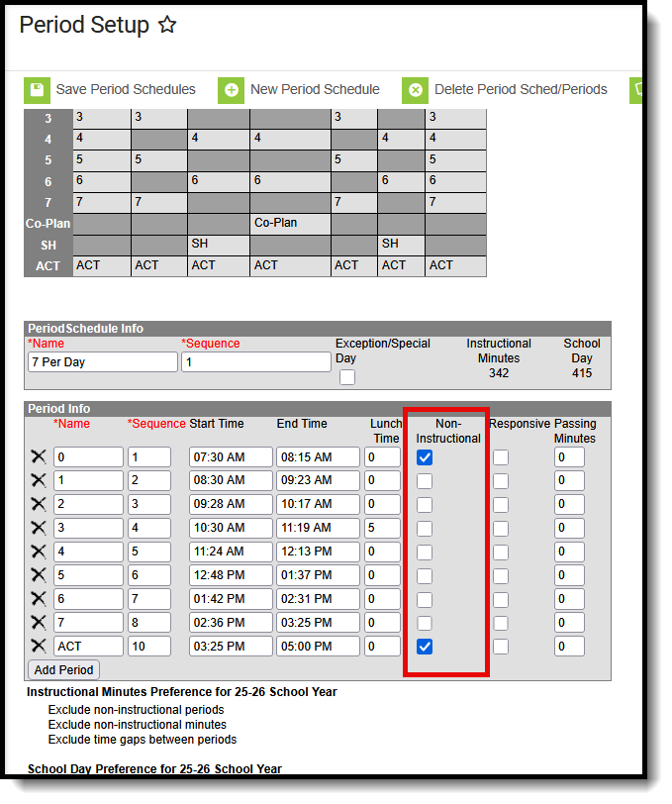Click the ACT row header
Viewport: 672px width, 804px height.
pyautogui.click(x=48, y=266)
